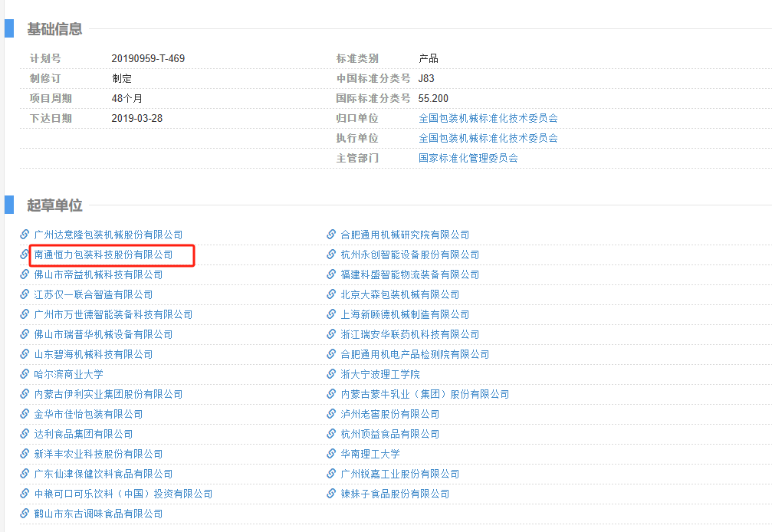Click chain icon before 达利食品集团有限公司
Viewport: 772px width, 532px height.
[25, 434]
